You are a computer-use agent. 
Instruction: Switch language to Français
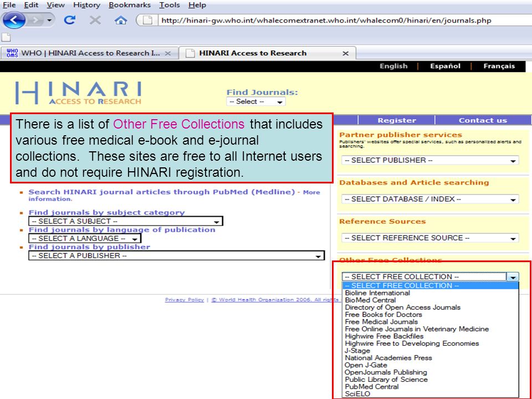pyautogui.click(x=499, y=66)
